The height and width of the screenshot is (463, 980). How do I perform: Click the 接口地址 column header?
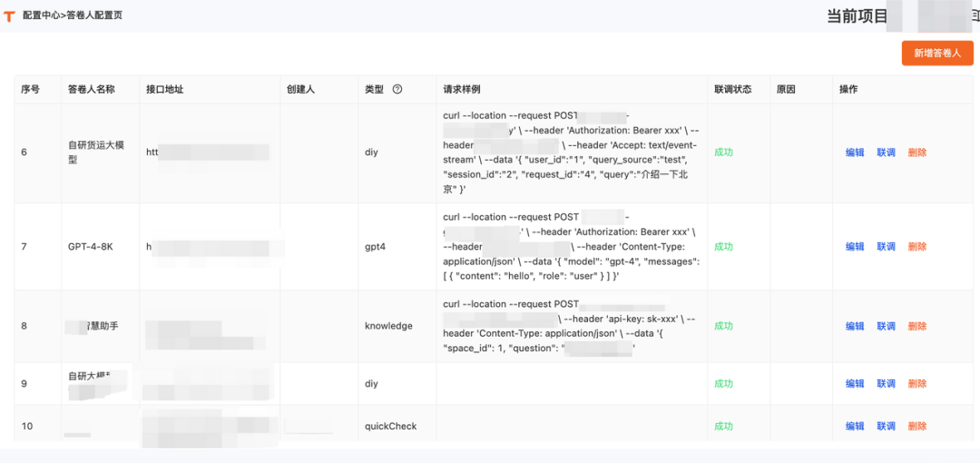click(165, 90)
